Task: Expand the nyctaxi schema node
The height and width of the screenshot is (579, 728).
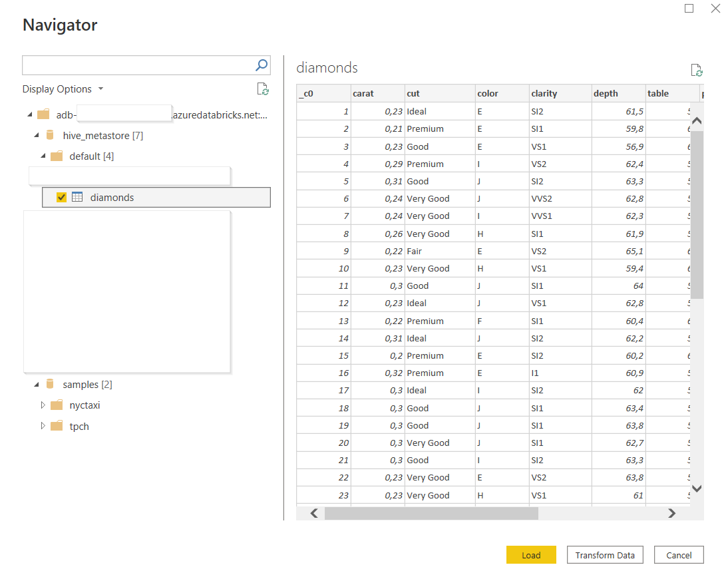Action: (43, 405)
